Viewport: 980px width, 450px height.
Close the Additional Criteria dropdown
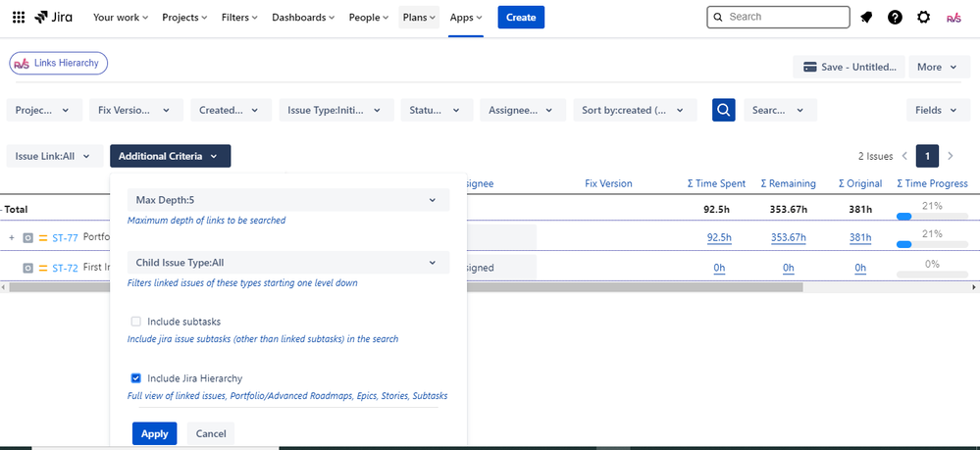[170, 156]
